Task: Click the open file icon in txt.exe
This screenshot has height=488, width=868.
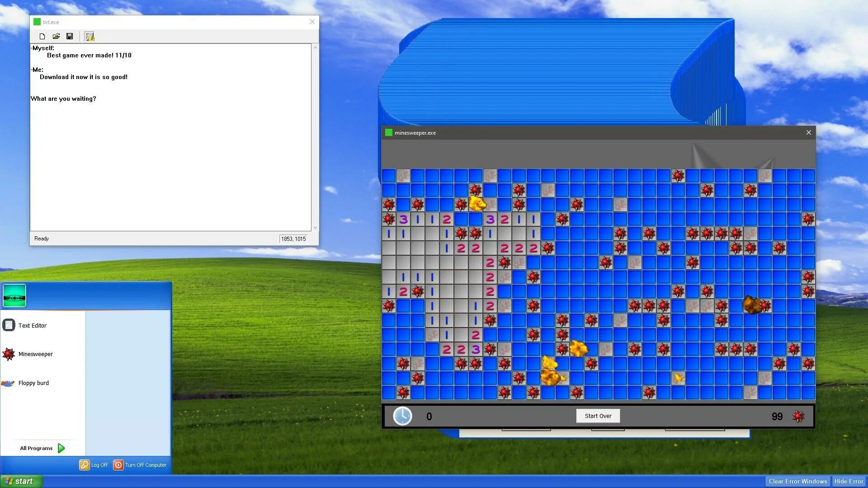Action: 56,36
